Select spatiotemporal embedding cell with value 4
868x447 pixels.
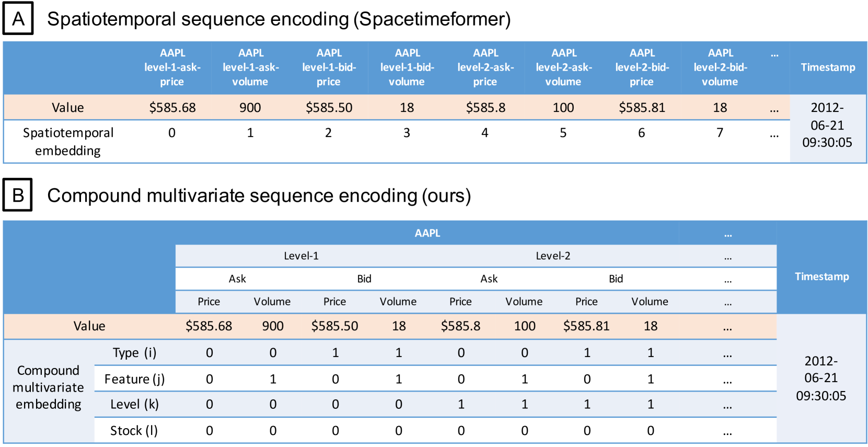click(485, 133)
